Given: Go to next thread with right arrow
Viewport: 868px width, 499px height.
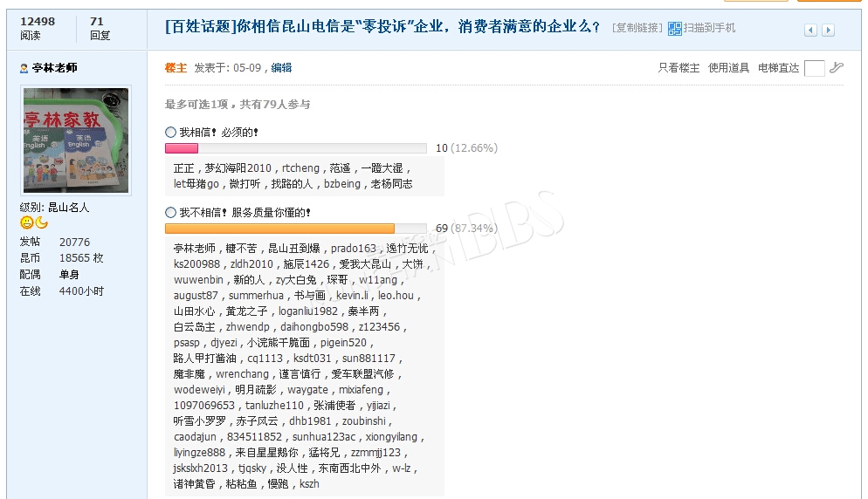Looking at the screenshot, I should [x=828, y=31].
